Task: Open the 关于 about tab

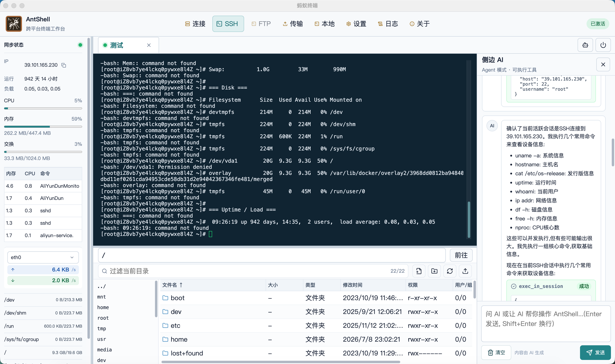Action: pyautogui.click(x=420, y=24)
